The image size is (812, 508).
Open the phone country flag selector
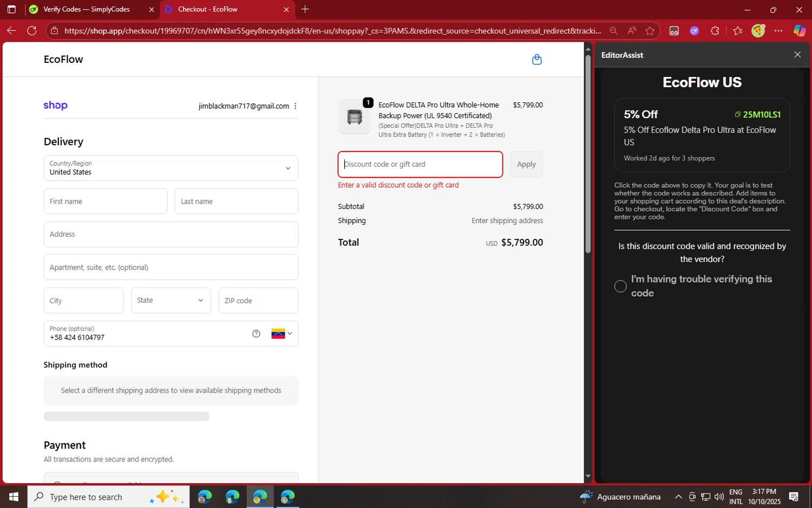pos(281,334)
